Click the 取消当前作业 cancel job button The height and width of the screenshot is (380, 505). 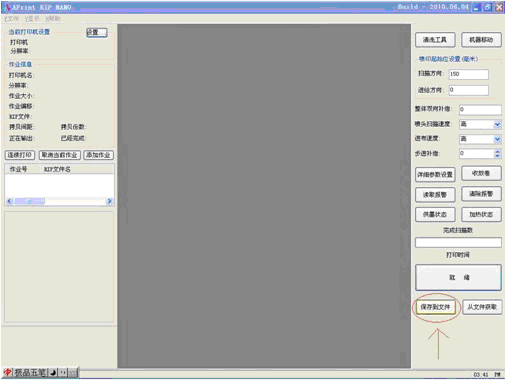click(x=59, y=155)
